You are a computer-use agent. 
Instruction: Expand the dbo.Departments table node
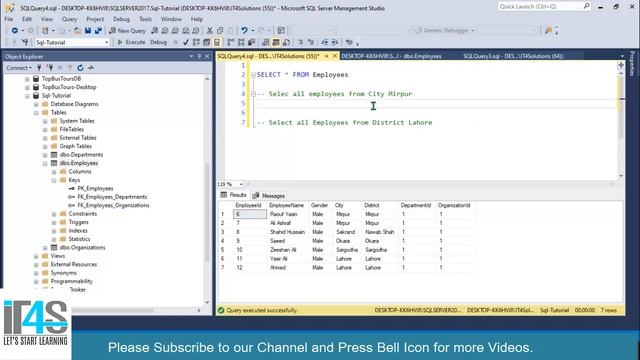(x=45, y=155)
